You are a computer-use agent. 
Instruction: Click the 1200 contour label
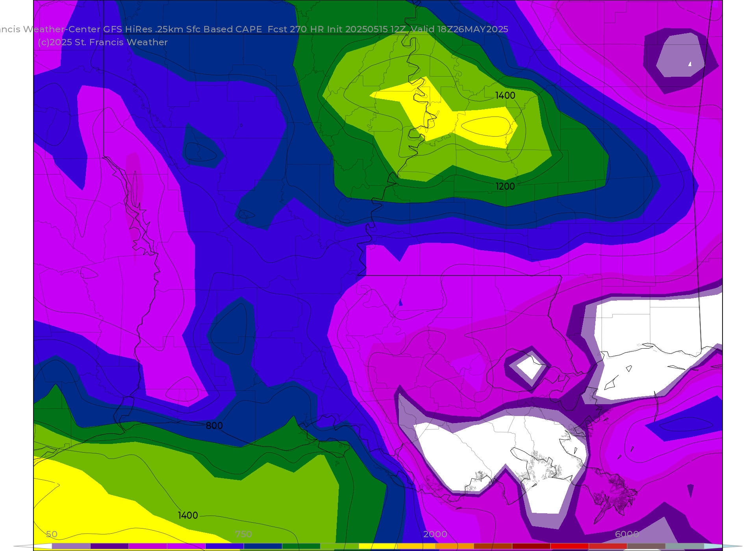click(505, 187)
